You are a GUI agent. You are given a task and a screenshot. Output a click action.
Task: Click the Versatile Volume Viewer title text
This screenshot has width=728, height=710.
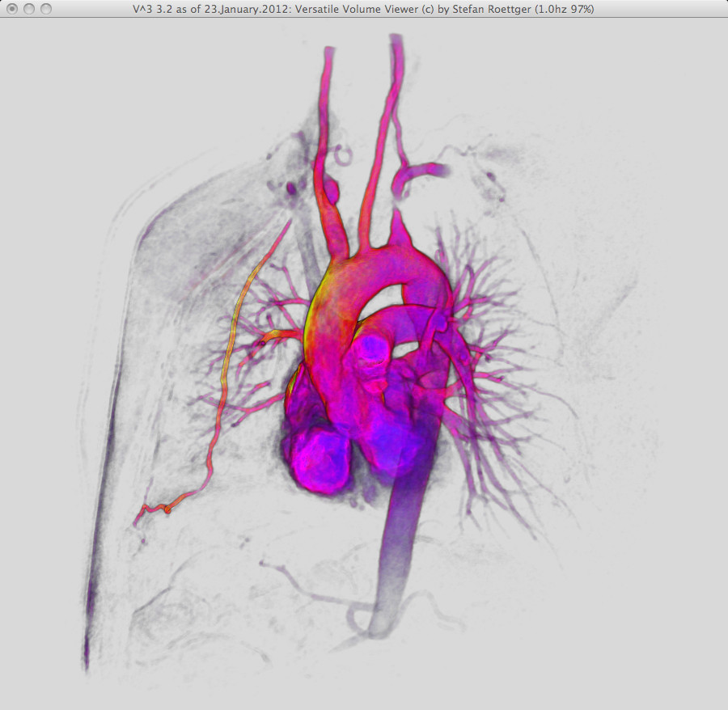pyautogui.click(x=364, y=9)
